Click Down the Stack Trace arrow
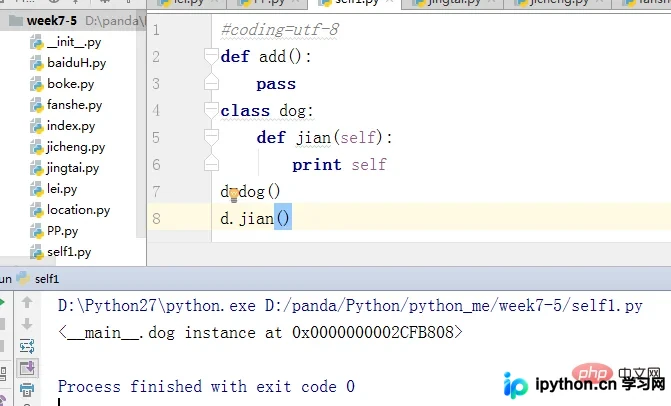671x406 pixels. pyautogui.click(x=27, y=324)
